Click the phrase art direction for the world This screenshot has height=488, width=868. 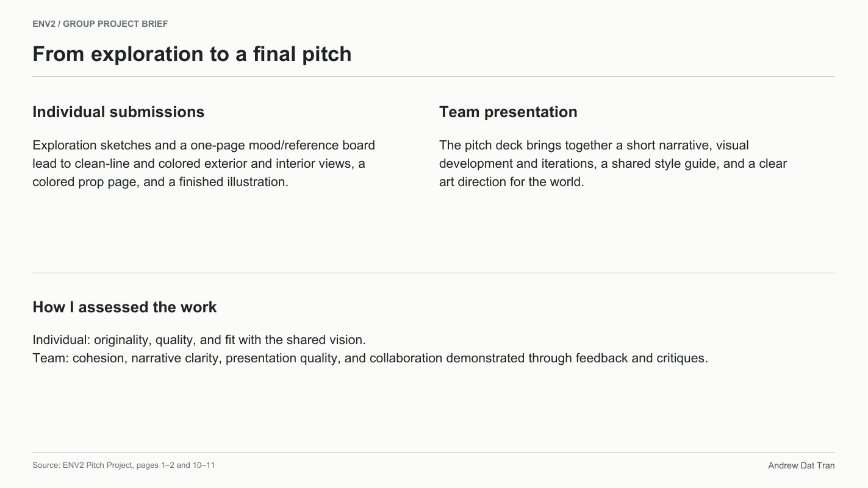tap(511, 182)
